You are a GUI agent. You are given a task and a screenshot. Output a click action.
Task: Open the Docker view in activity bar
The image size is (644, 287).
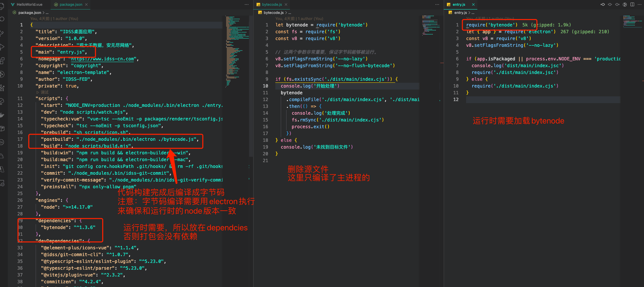click(2, 115)
